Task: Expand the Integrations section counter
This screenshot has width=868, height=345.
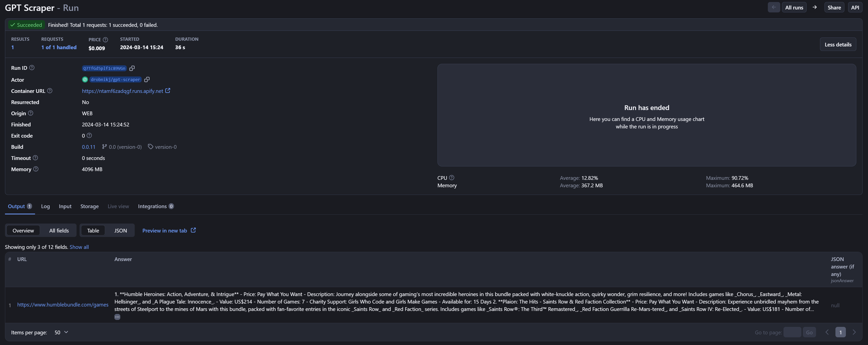Action: (x=171, y=206)
